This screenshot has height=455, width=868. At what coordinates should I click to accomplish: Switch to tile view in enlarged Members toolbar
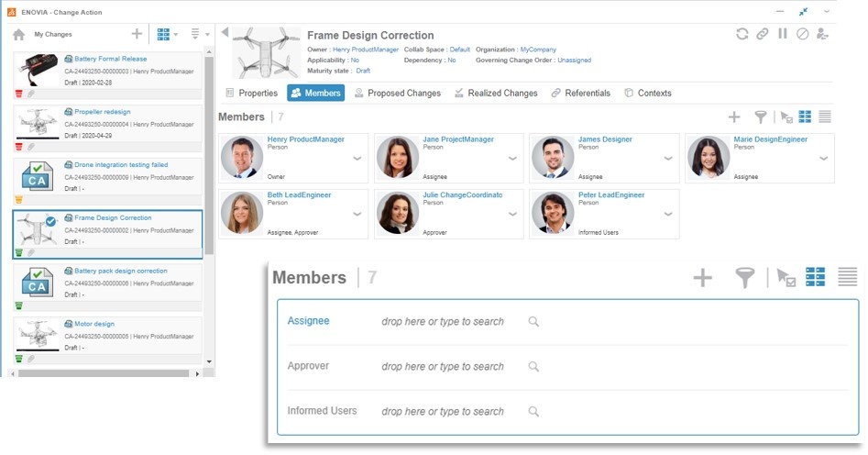[815, 277]
